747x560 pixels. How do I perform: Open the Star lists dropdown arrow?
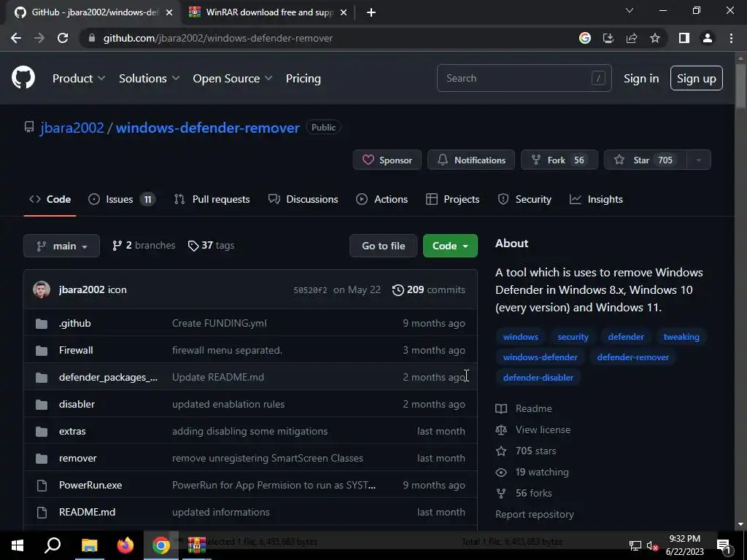click(699, 160)
